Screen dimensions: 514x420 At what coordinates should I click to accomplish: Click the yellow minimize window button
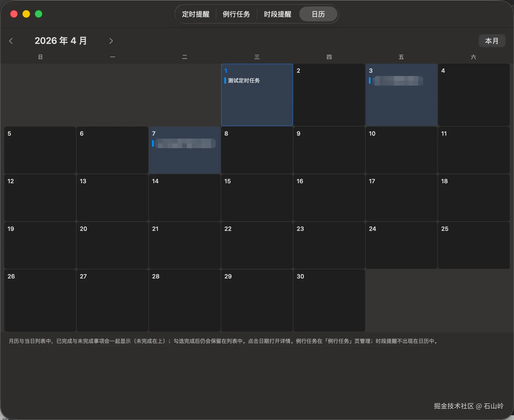pos(26,14)
